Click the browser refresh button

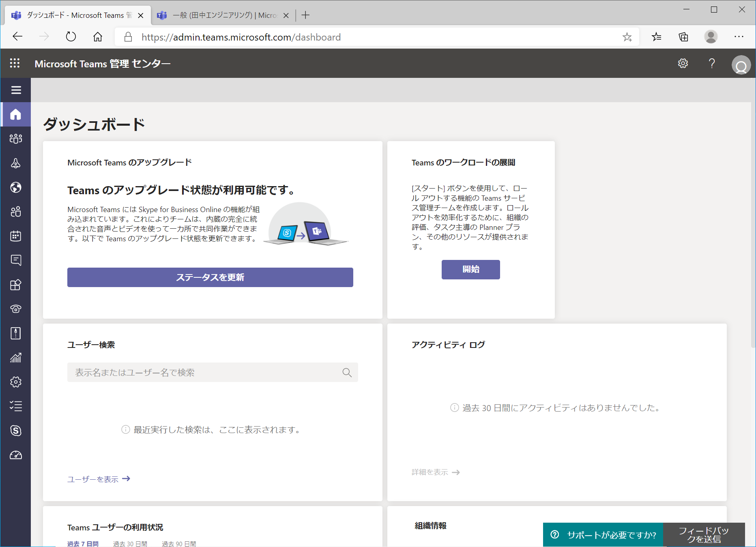(x=71, y=37)
